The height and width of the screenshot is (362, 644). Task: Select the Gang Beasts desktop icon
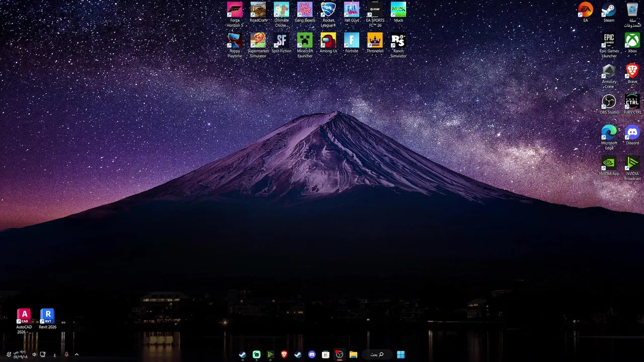(305, 13)
